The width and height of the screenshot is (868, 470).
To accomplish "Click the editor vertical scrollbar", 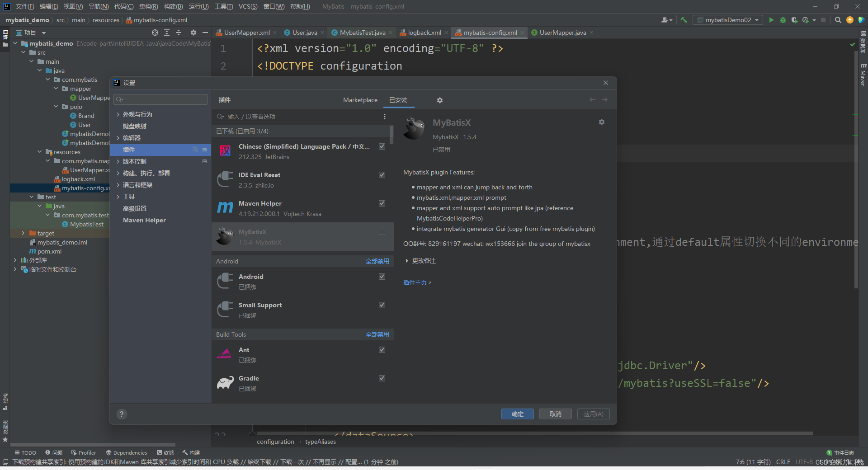I will point(856,169).
